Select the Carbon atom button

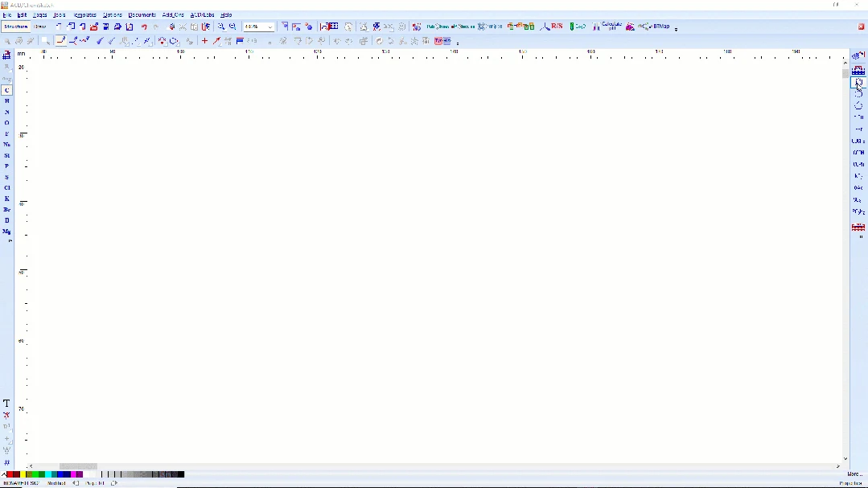coord(6,90)
